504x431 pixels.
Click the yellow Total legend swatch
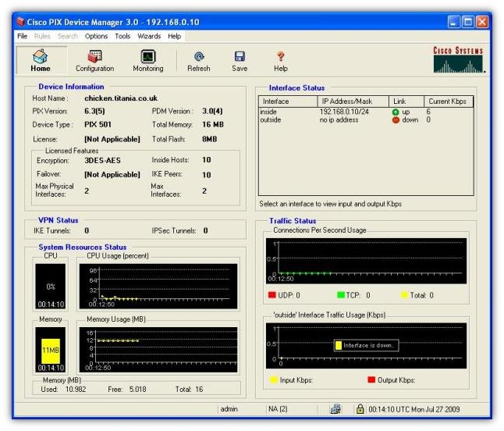404,295
